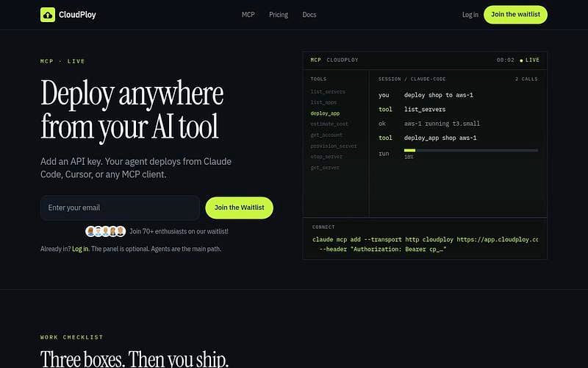The width and height of the screenshot is (588, 368).
Task: Click the deploy progress bar at 18%
Action: click(x=471, y=150)
